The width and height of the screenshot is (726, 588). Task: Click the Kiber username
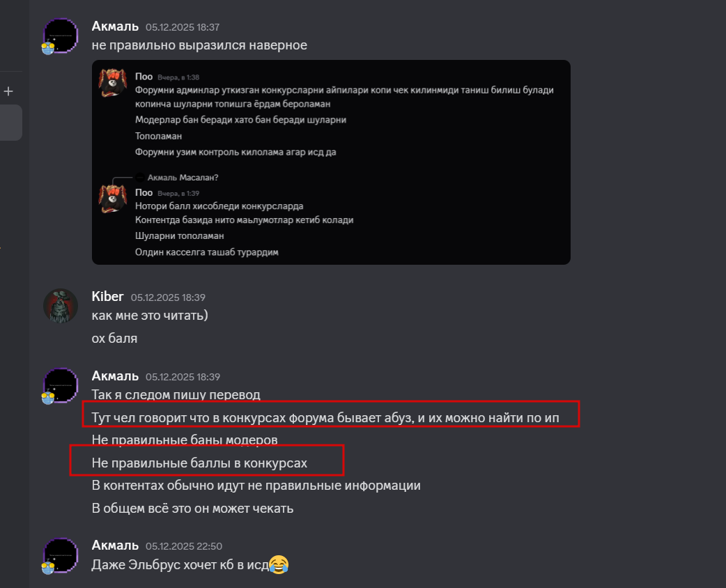108,296
